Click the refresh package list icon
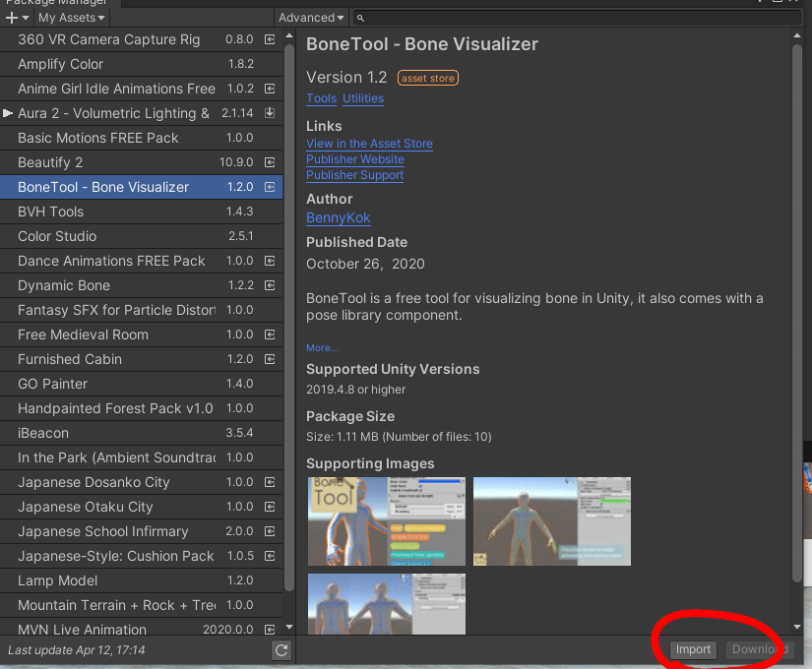 coord(281,650)
